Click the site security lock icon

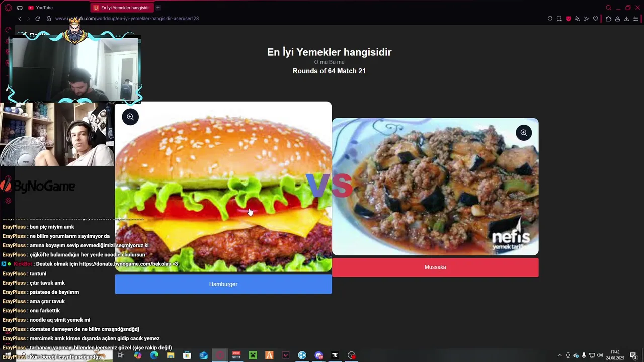(x=49, y=19)
